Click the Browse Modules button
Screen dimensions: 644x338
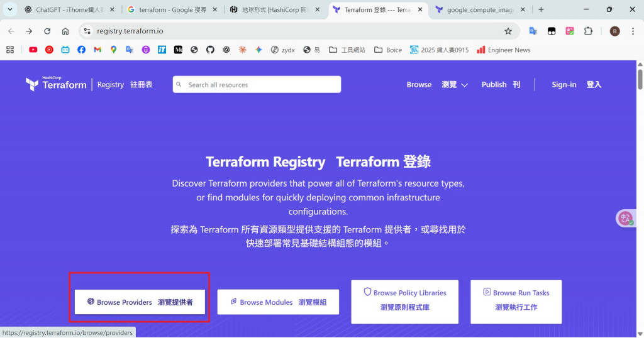click(278, 302)
